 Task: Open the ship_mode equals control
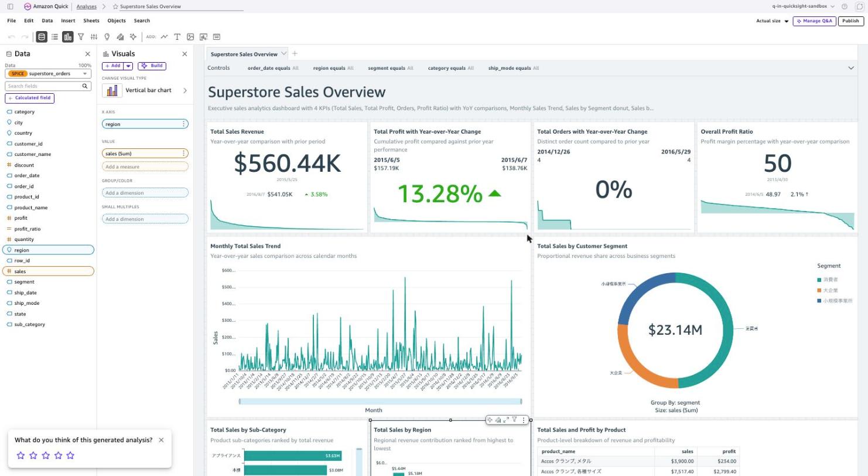[x=513, y=68]
